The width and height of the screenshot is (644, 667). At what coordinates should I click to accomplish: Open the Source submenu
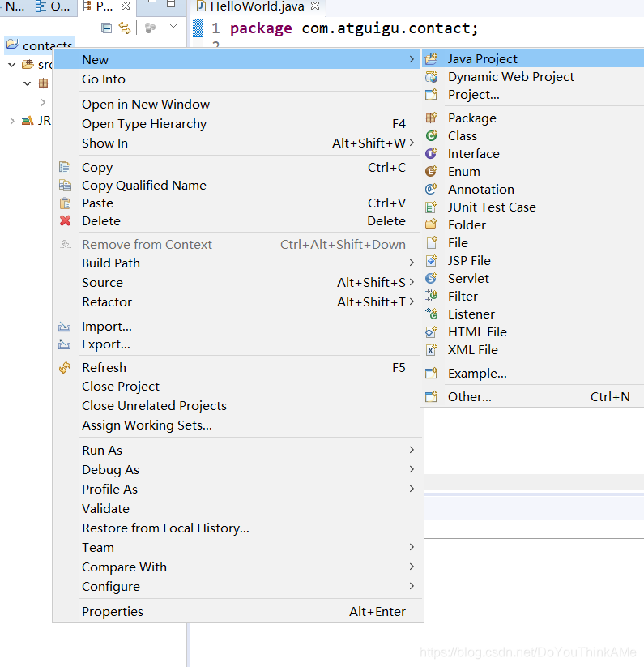tap(238, 283)
